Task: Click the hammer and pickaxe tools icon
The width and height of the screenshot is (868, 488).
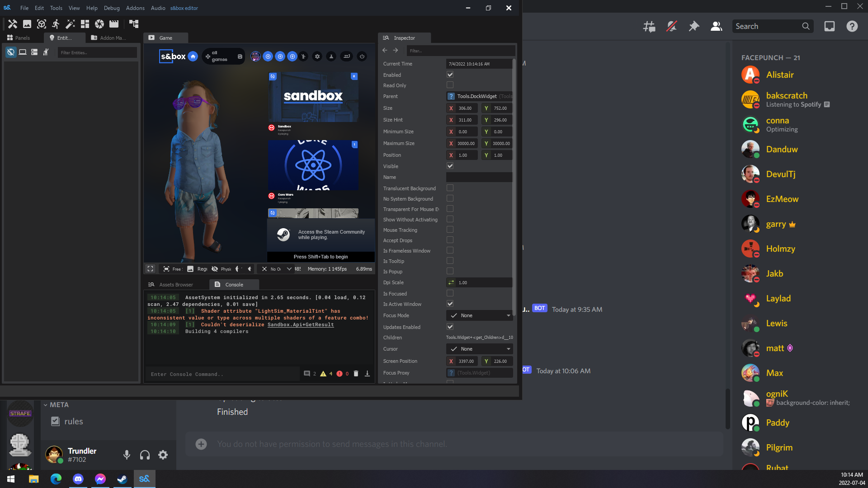Action: [x=13, y=24]
